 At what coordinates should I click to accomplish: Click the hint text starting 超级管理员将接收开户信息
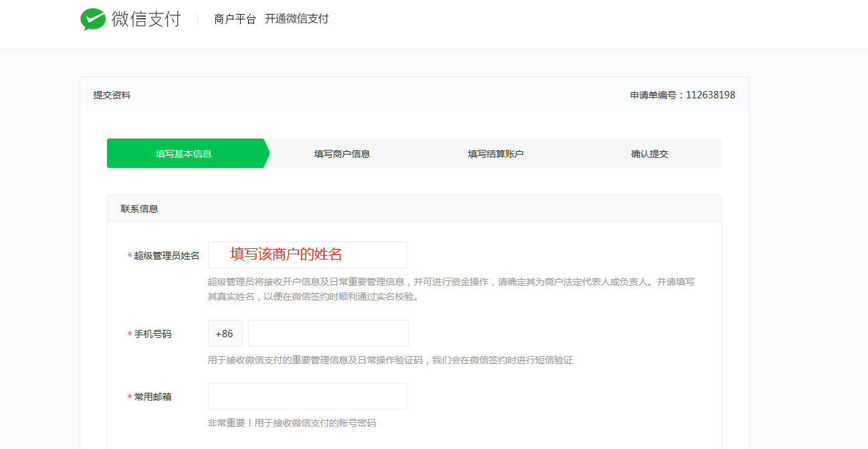click(451, 289)
